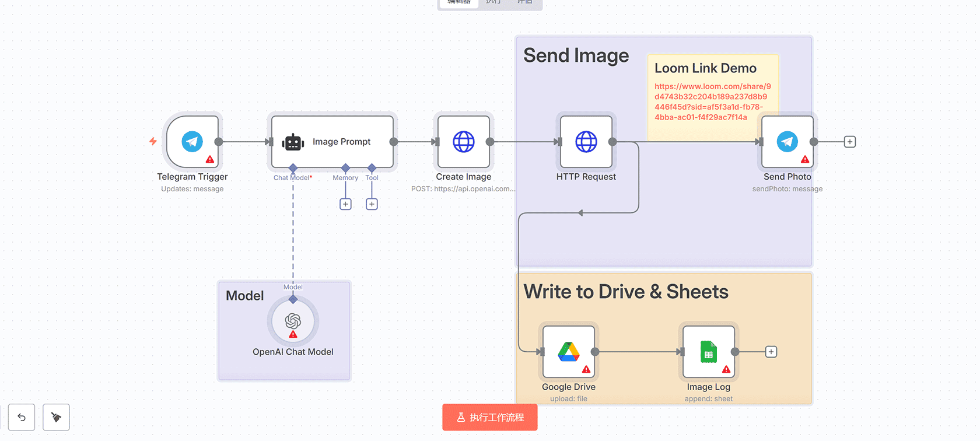The height and width of the screenshot is (441, 980).
Task: Click the undo arrow button
Action: (x=22, y=417)
